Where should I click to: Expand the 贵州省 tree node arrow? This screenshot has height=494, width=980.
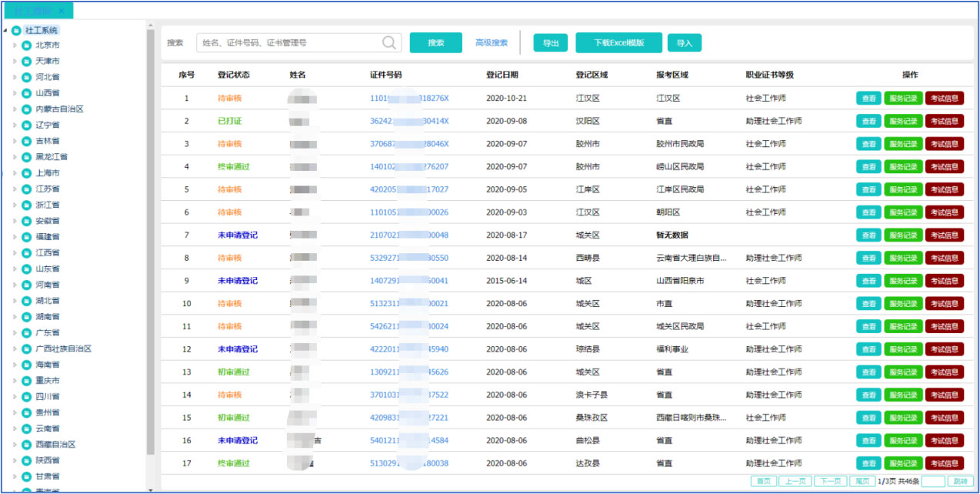coord(15,413)
